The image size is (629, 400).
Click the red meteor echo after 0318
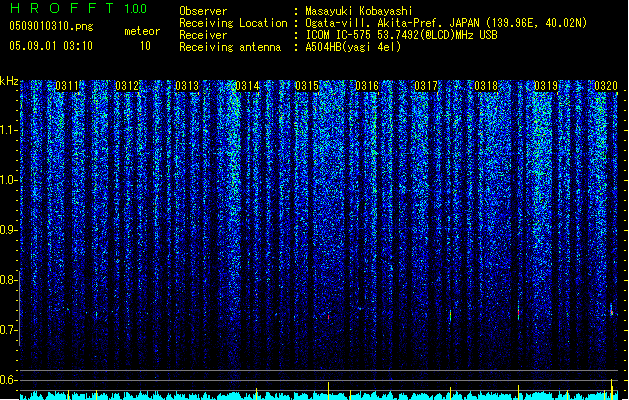point(518,313)
